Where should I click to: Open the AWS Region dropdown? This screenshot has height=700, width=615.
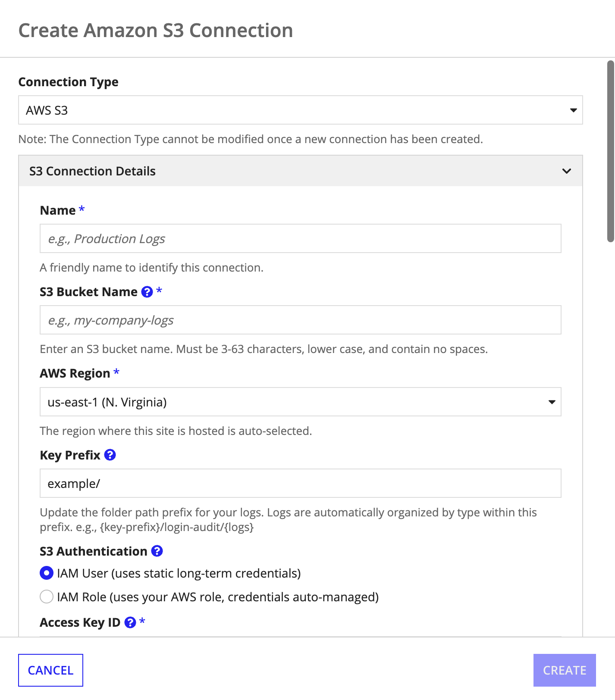point(301,402)
